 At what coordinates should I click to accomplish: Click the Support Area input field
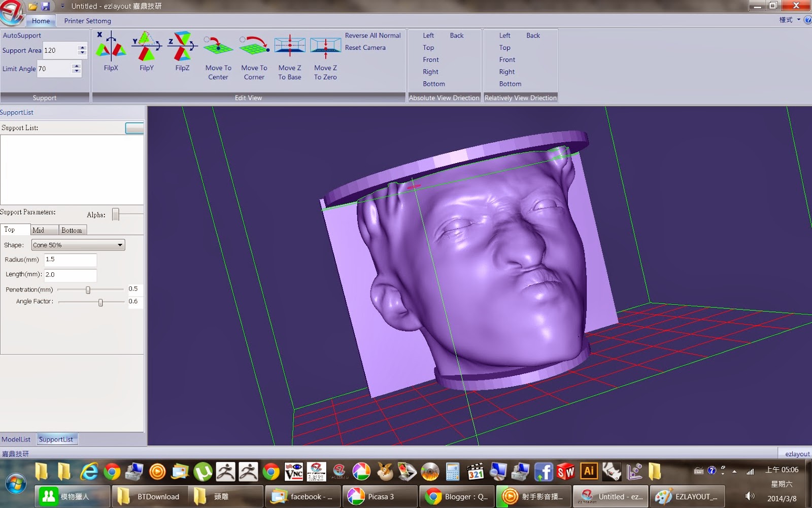(60, 50)
